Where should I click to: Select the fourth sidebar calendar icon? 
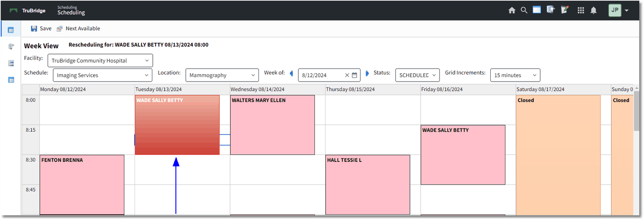click(x=11, y=80)
